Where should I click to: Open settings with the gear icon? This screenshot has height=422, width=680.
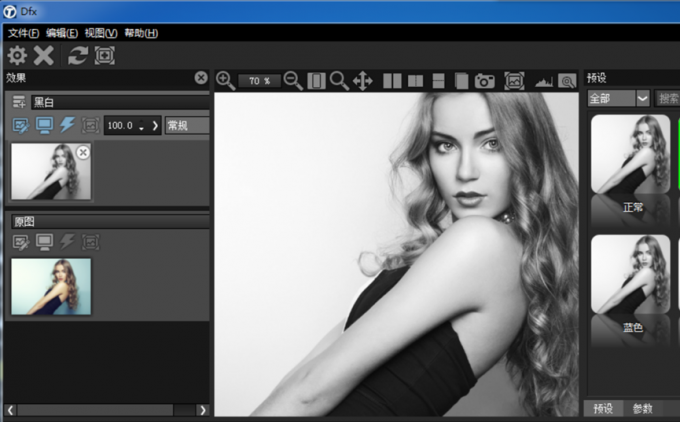click(17, 56)
